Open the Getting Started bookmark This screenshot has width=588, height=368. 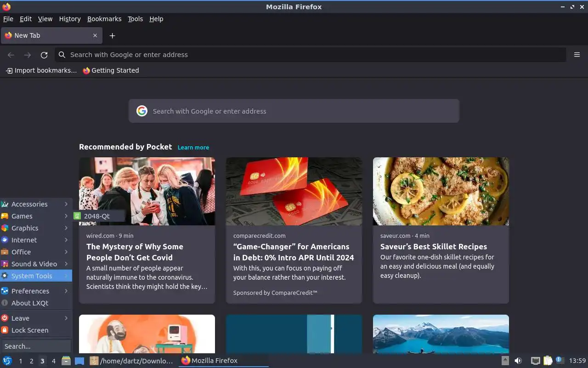(111, 70)
